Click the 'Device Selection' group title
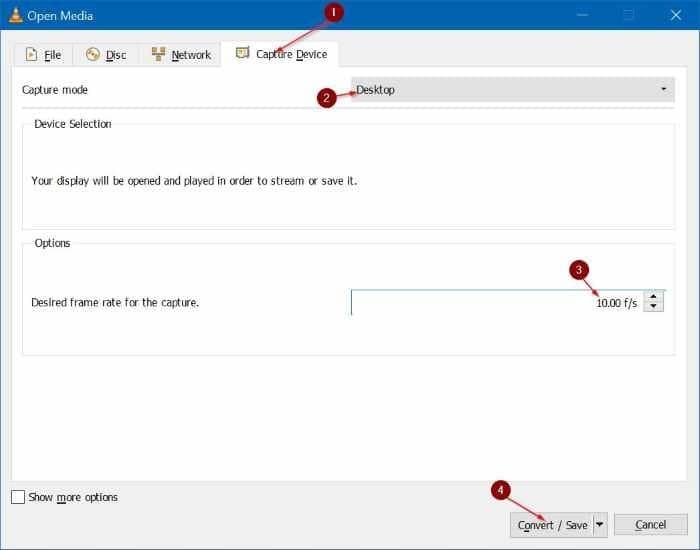700x550 pixels. pos(73,124)
